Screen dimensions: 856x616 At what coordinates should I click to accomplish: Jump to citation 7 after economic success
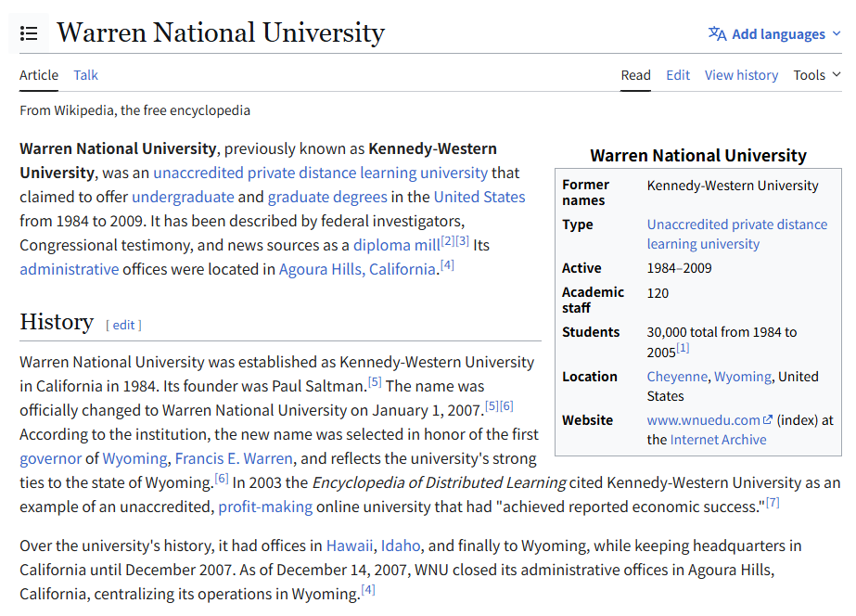(x=773, y=503)
